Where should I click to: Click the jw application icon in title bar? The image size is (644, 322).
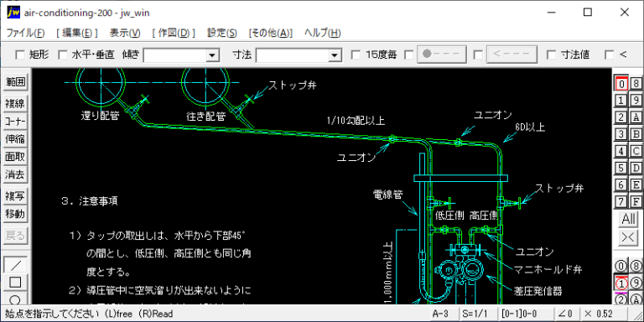tap(13, 12)
